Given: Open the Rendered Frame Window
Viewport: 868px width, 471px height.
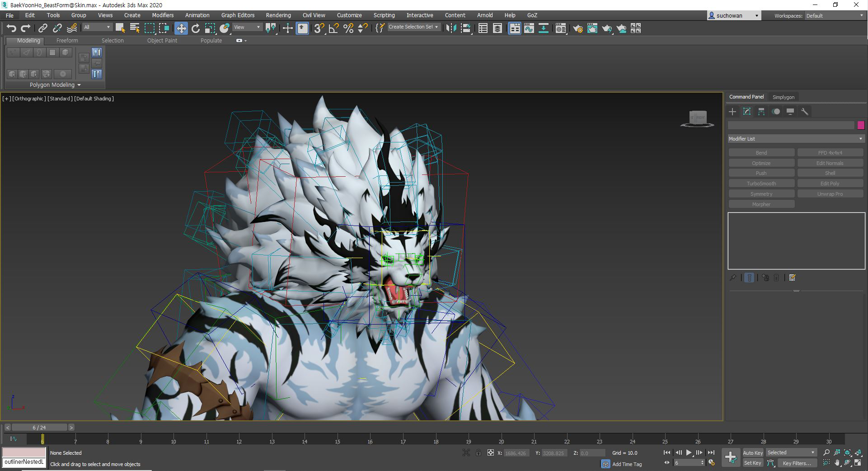Looking at the screenshot, I should coord(592,28).
